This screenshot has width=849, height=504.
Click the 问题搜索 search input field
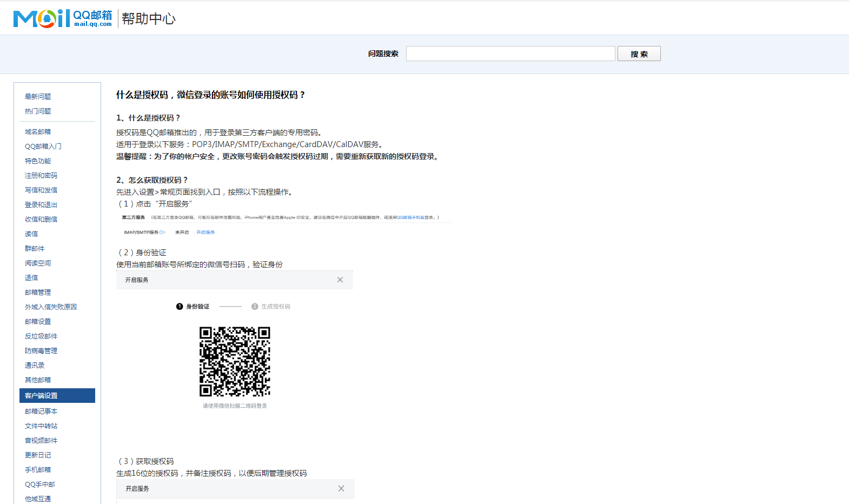510,54
